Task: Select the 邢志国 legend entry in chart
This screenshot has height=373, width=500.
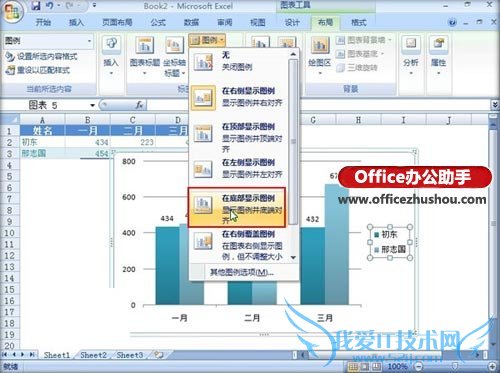Action: pos(390,249)
